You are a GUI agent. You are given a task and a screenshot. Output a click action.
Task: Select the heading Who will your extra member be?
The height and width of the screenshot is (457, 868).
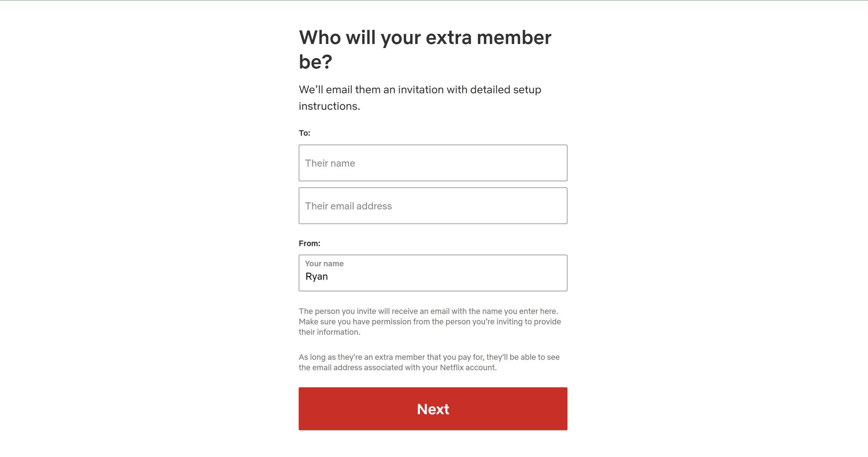click(x=424, y=48)
